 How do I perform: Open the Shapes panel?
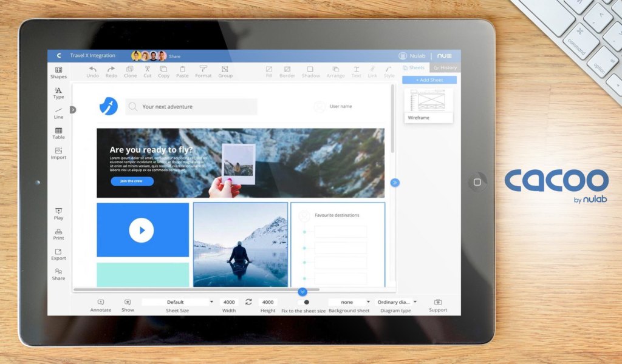[58, 71]
